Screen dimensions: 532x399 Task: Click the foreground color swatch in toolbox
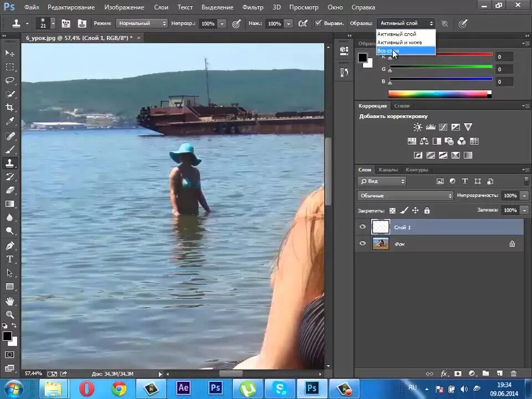[x=7, y=336]
